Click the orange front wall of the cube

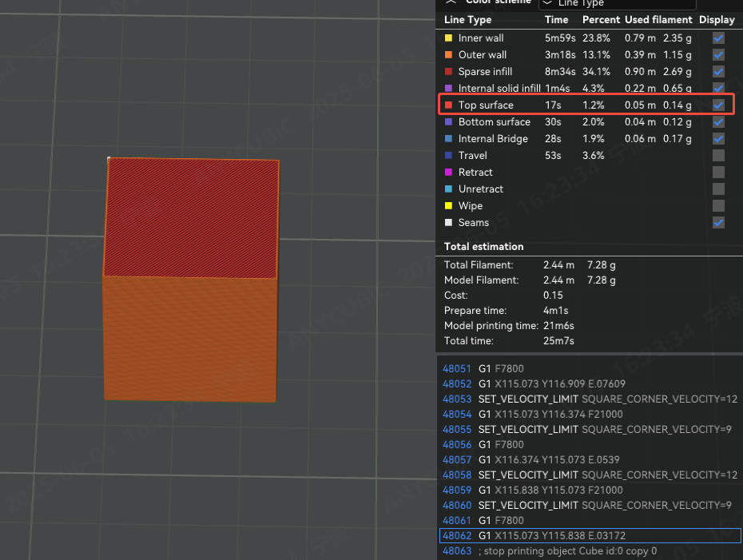coord(190,339)
